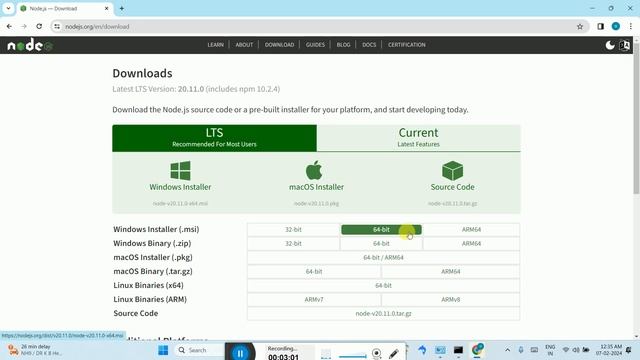The image size is (640, 360).
Task: Click the Source Code cube icon
Action: point(452,171)
